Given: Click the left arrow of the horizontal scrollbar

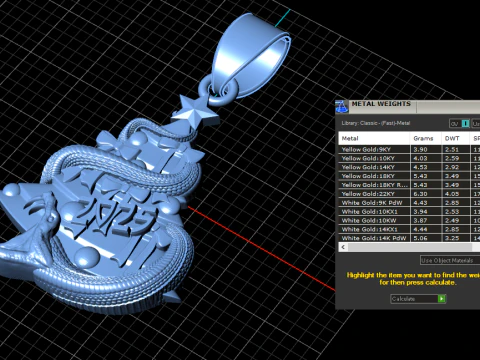Looking at the screenshot, I should point(343,247).
